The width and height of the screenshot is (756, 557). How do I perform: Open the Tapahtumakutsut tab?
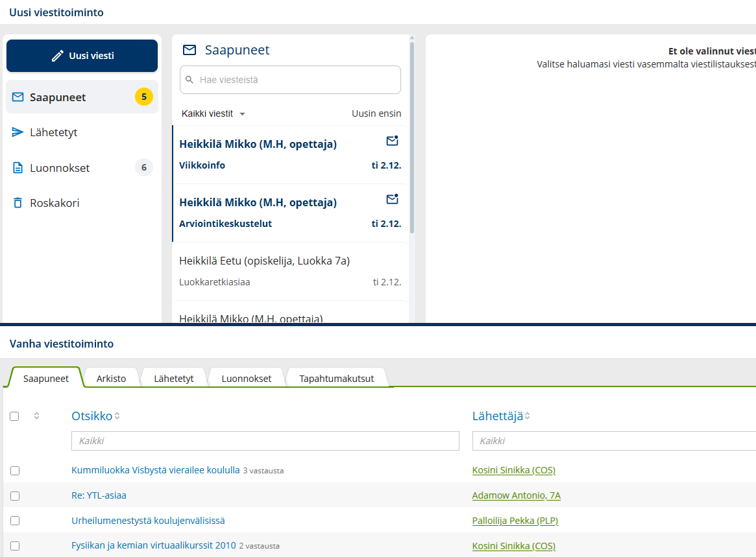pyautogui.click(x=336, y=379)
